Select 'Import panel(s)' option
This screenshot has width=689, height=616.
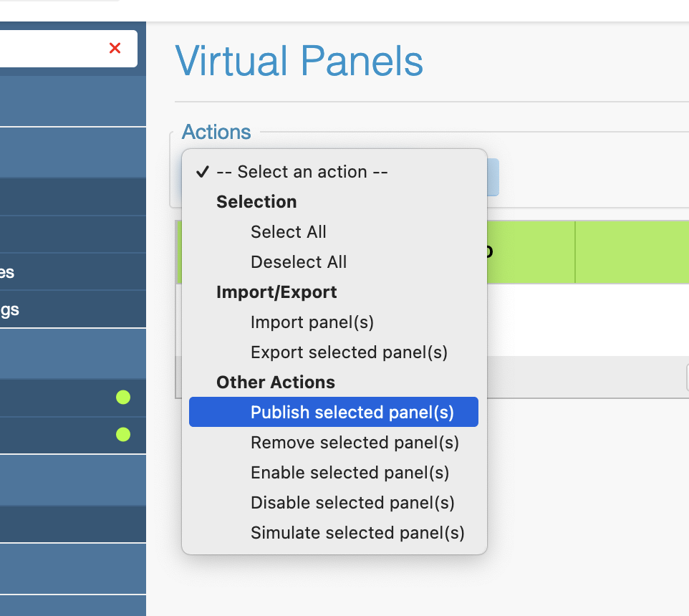point(312,322)
